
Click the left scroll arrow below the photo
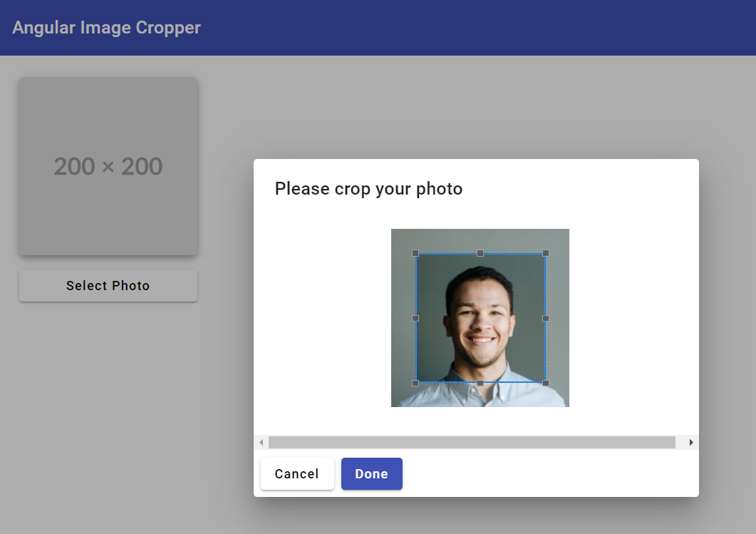coord(261,442)
